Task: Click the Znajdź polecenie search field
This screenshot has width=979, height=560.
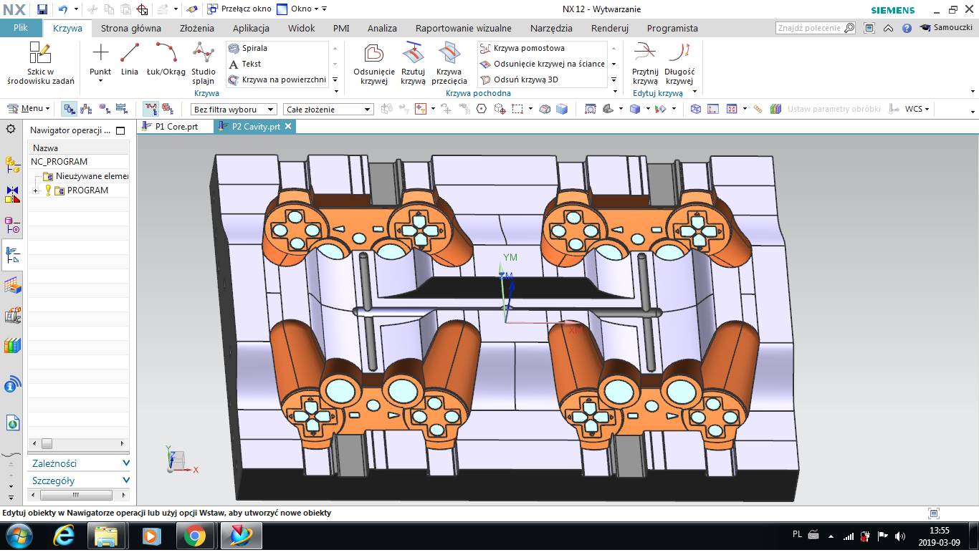Action: [x=816, y=28]
